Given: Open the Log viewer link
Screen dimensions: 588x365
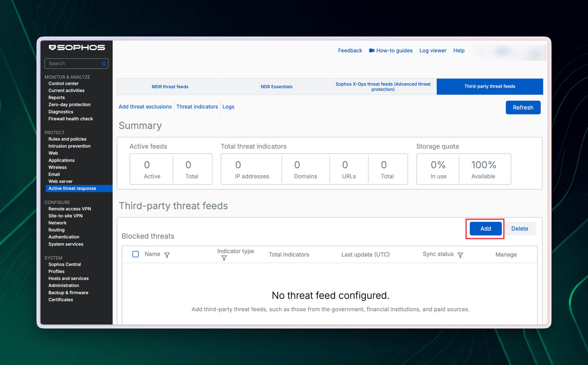Looking at the screenshot, I should 433,51.
